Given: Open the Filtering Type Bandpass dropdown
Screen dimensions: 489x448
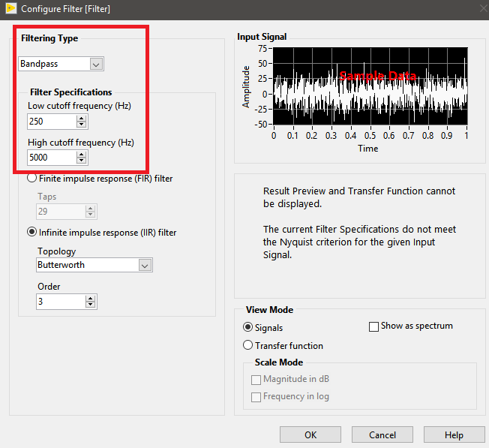Looking at the screenshot, I should 95,65.
